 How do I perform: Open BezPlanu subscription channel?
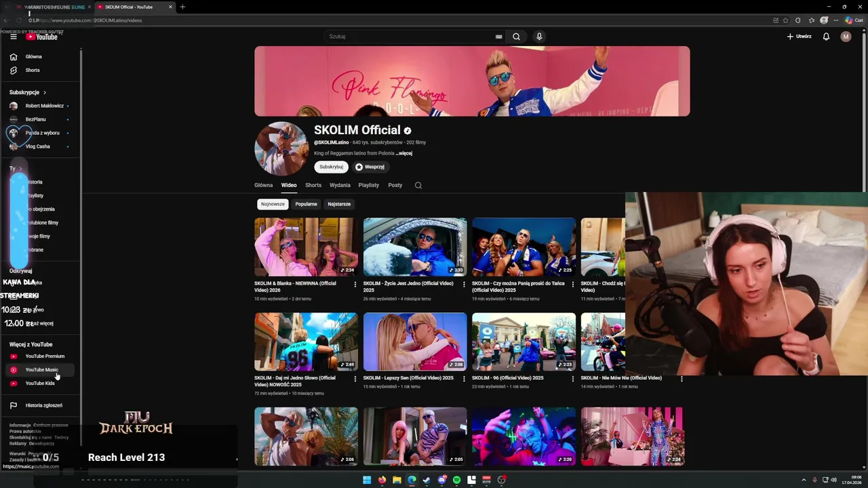click(41, 119)
